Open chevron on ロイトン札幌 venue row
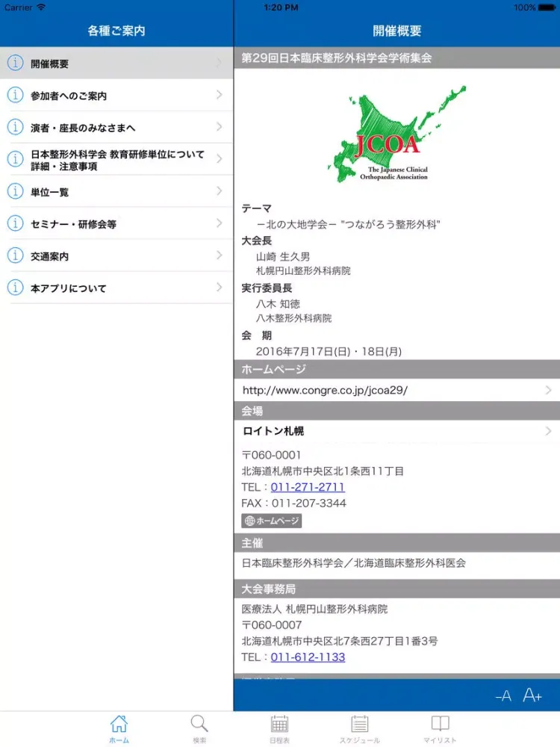This screenshot has width=560, height=747. pyautogui.click(x=549, y=431)
